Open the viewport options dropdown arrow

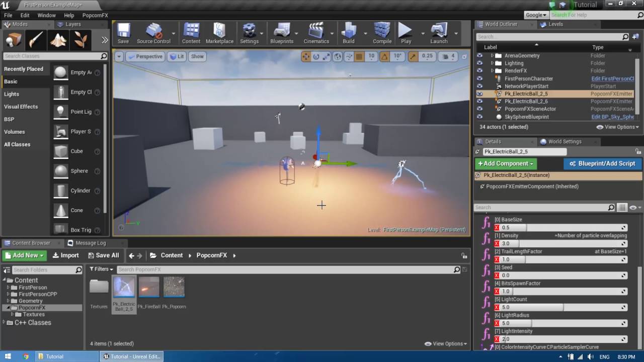tap(119, 56)
